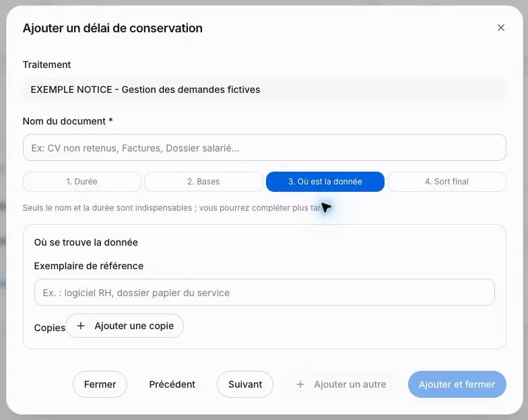Click the dialog title Ajouter un délai de conservation
The width and height of the screenshot is (528, 420).
tap(112, 28)
